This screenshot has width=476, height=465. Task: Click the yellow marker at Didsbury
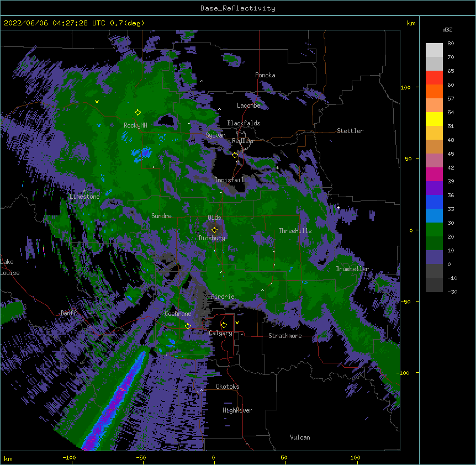click(214, 230)
